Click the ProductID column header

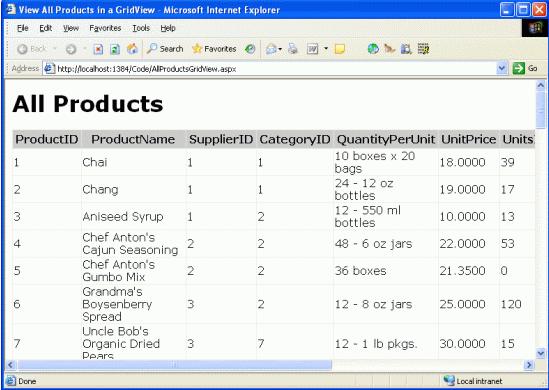point(47,139)
